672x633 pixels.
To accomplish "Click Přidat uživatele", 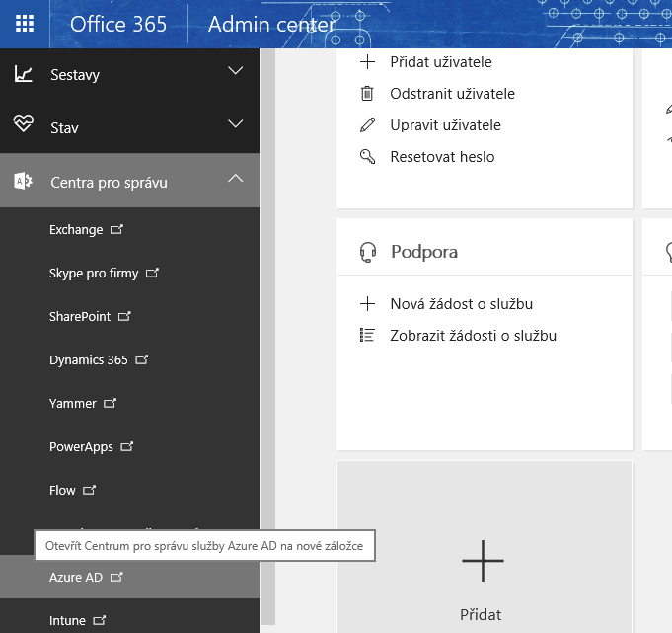I will coord(441,62).
